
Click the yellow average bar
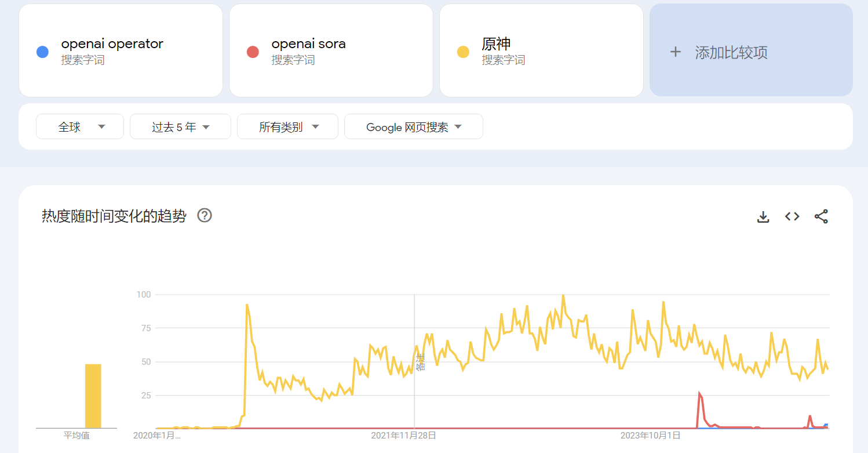click(x=93, y=396)
